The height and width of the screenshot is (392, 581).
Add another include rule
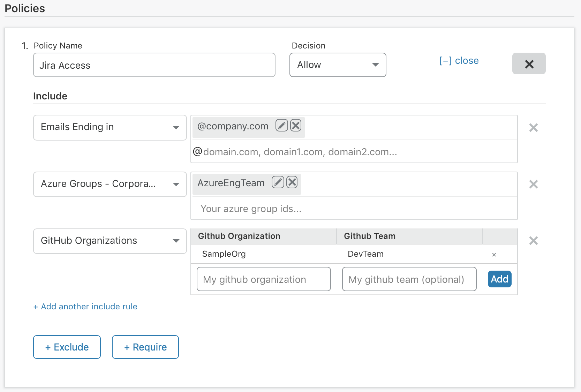coord(85,307)
